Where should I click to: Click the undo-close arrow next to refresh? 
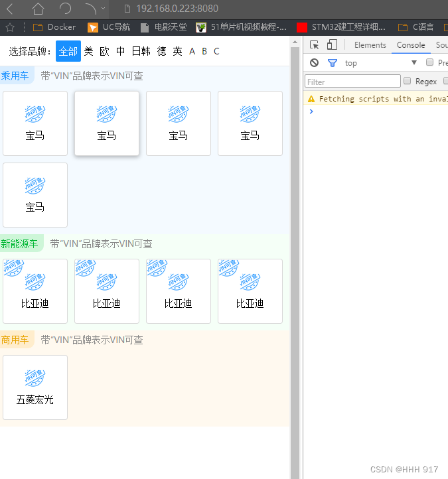pos(90,9)
